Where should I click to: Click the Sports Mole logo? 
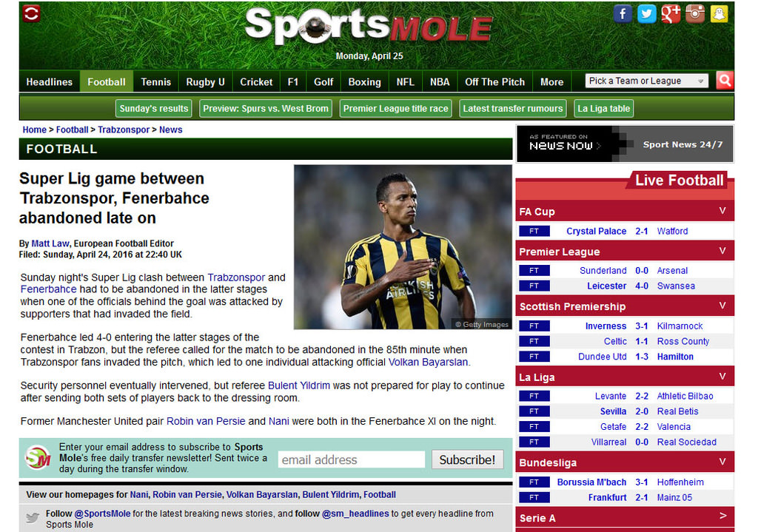(369, 27)
